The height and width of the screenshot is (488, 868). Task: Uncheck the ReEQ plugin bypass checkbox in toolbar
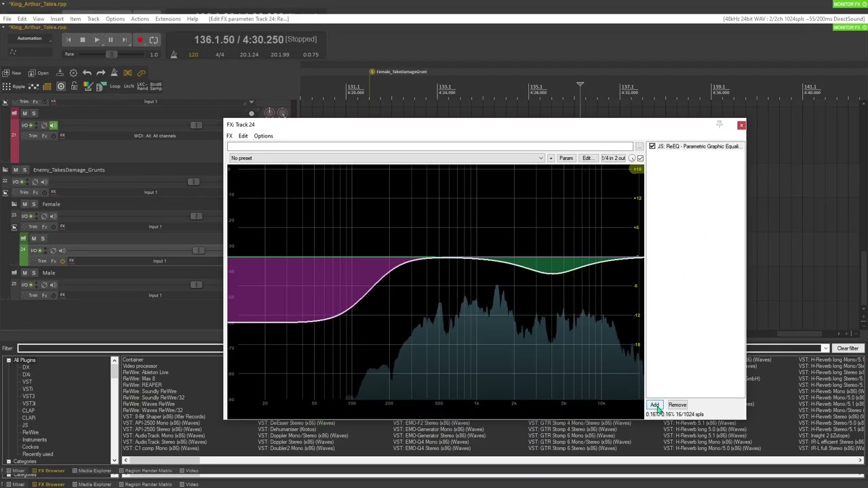[640, 158]
